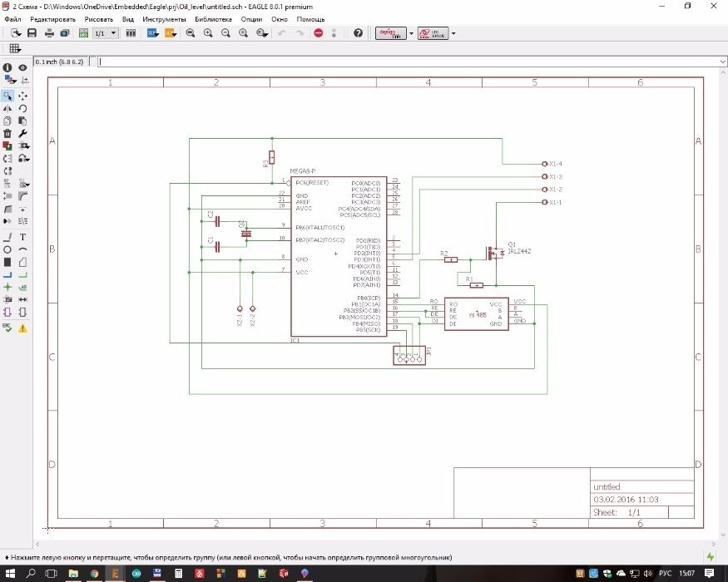728x582 pixels.
Task: Open the Библиотека menu
Action: pyautogui.click(x=214, y=19)
